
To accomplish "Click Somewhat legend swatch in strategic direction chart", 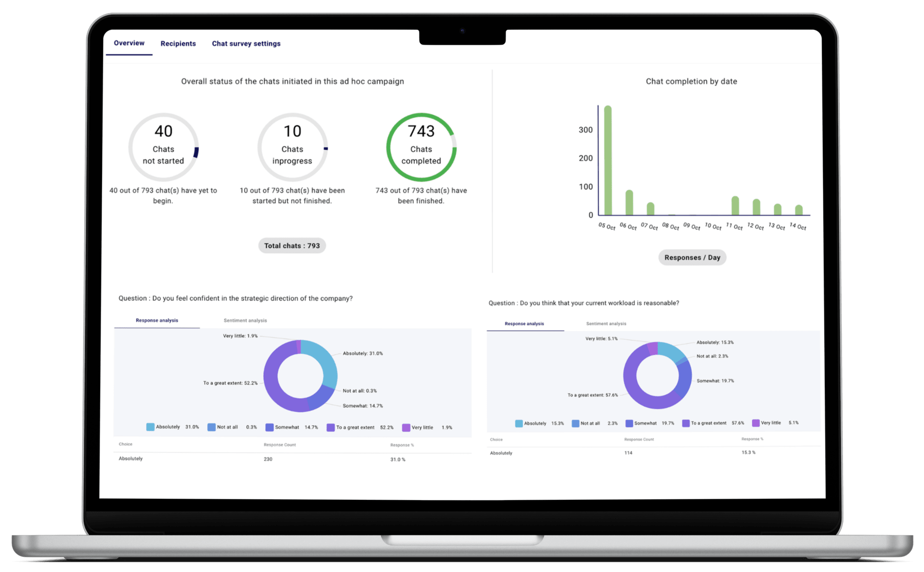I will pyautogui.click(x=269, y=427).
